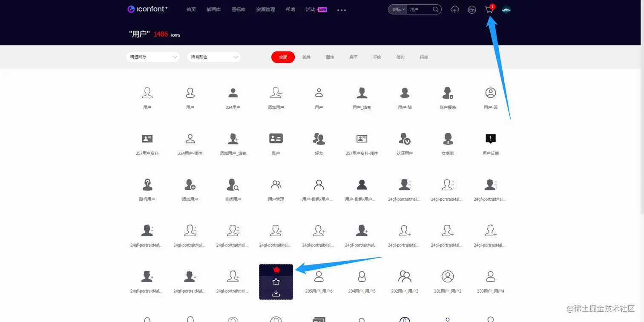Go to 首页 in the navigation
This screenshot has width=644, height=322.
coord(191,9)
